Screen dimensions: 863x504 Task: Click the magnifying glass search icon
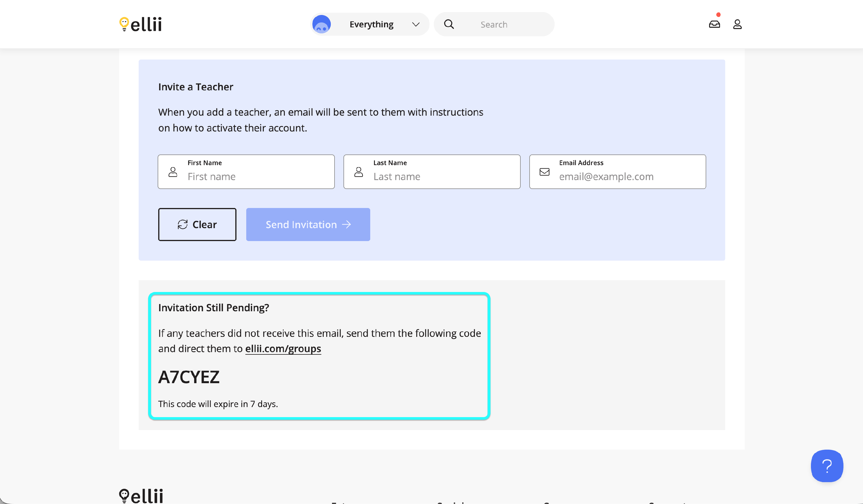pyautogui.click(x=449, y=24)
